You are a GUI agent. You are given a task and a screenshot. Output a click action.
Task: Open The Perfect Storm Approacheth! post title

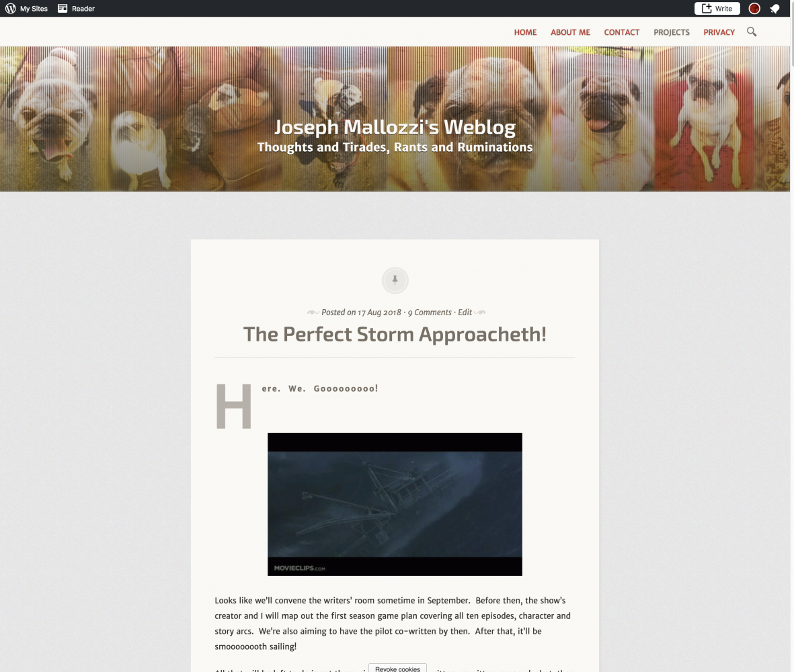pyautogui.click(x=395, y=334)
